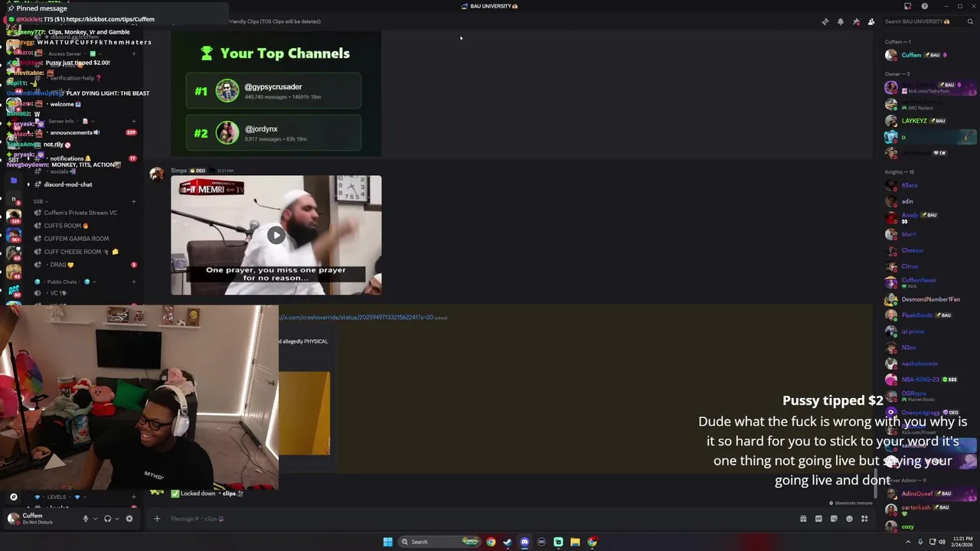Open Citrus member entry

click(930, 266)
